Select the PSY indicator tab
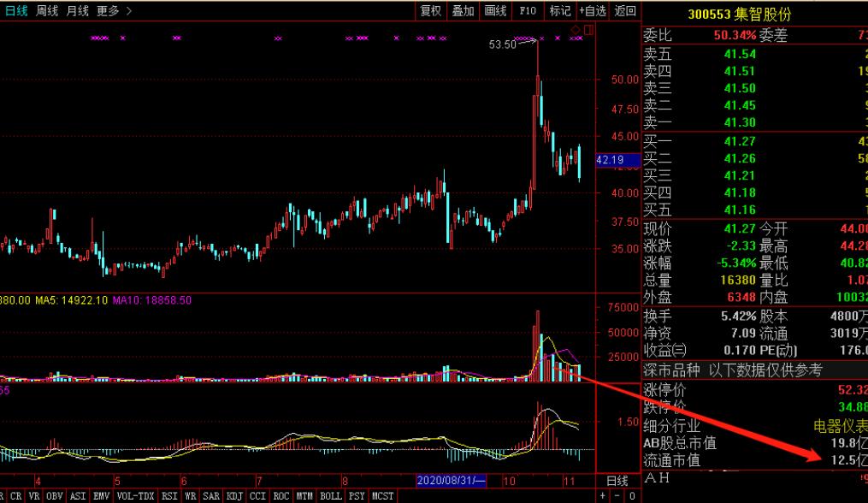The image size is (868, 503). (357, 496)
